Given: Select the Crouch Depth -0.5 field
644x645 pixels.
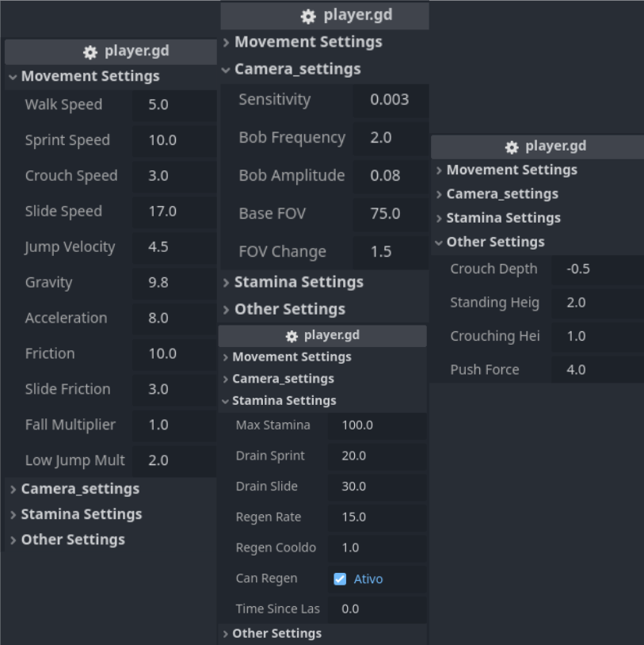Looking at the screenshot, I should 596,269.
